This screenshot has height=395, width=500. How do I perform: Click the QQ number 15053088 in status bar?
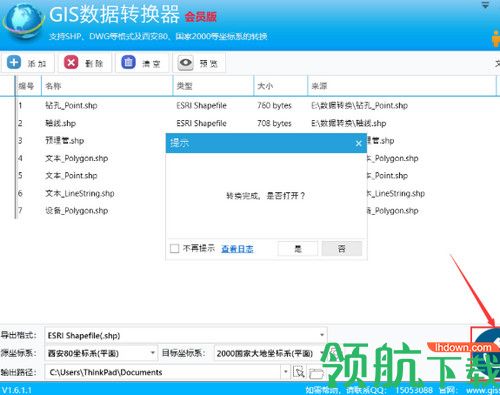point(414,390)
